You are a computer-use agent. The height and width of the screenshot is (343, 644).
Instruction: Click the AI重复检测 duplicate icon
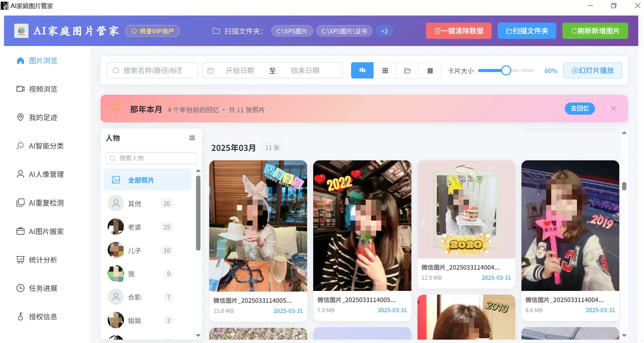click(x=20, y=203)
